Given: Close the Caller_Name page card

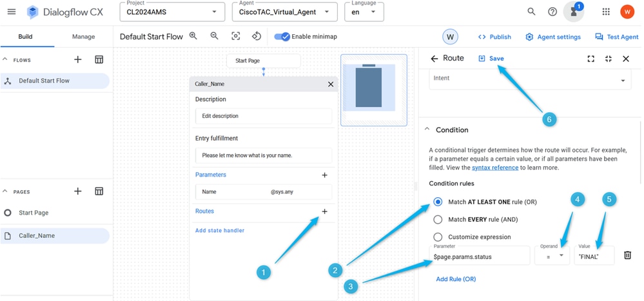Looking at the screenshot, I should [331, 84].
